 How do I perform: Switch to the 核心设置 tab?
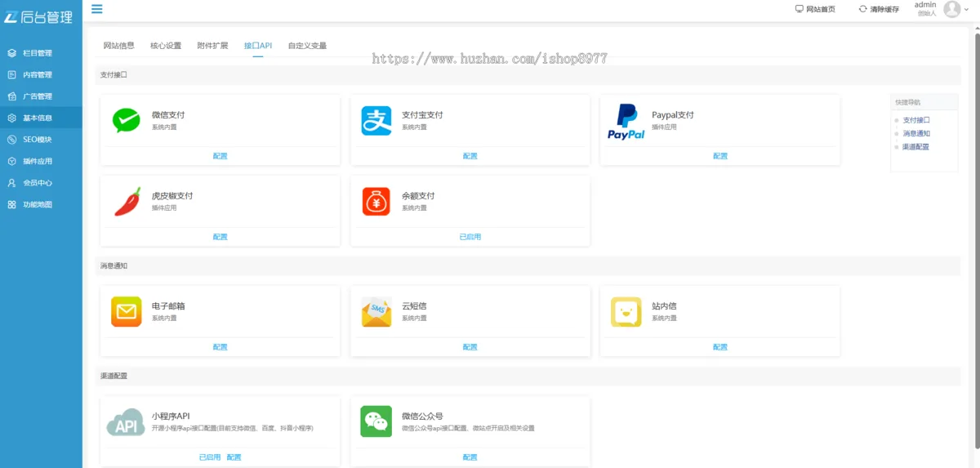pos(166,46)
